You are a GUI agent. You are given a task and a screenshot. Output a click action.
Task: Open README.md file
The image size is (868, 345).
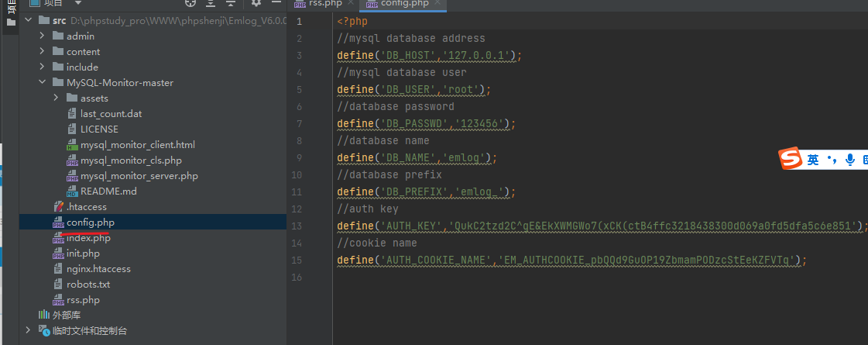pyautogui.click(x=108, y=191)
